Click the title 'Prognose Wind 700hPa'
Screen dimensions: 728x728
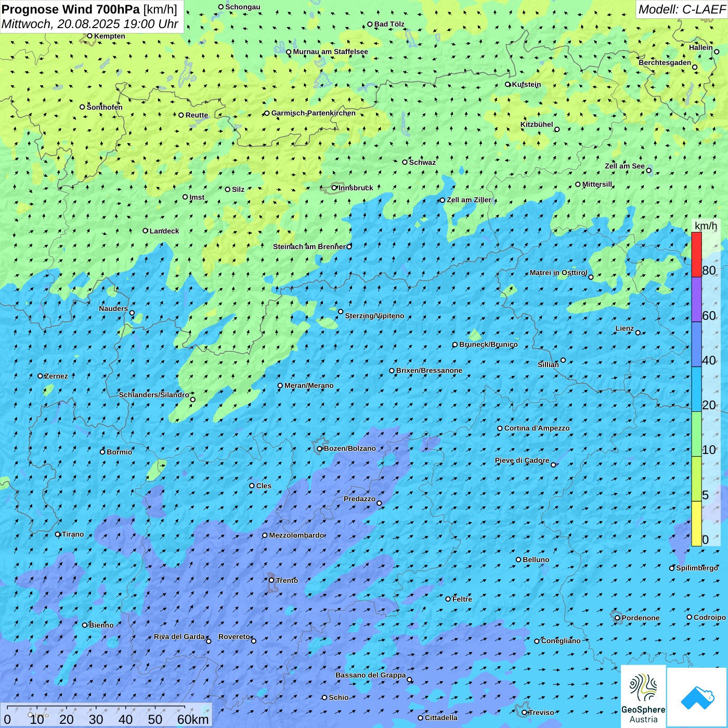(x=71, y=9)
